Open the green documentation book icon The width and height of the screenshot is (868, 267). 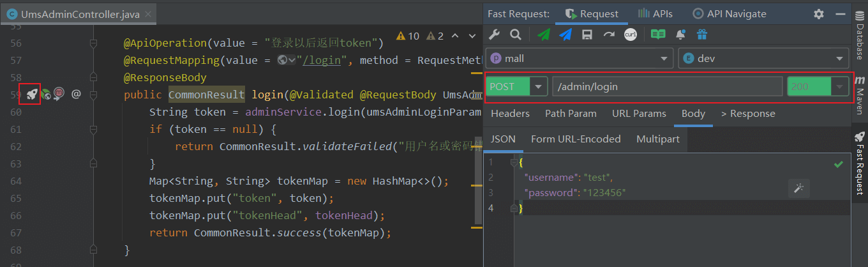pyautogui.click(x=658, y=34)
